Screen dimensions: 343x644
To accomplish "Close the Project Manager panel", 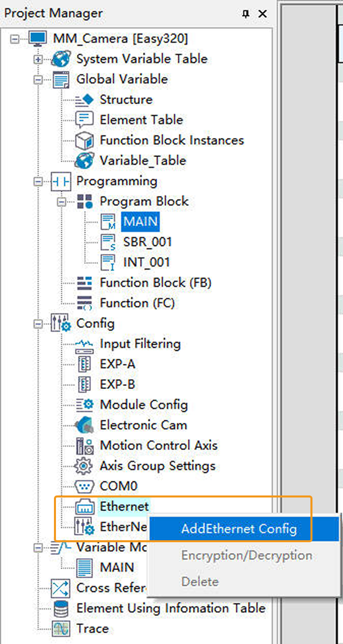I will [x=263, y=14].
